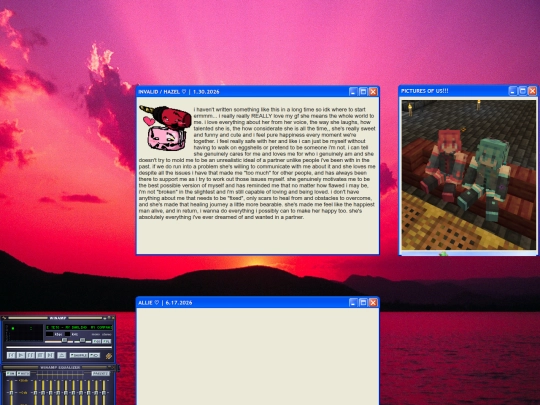Minimize the ALLIE window
This screenshot has width=540, height=405.
click(353, 302)
